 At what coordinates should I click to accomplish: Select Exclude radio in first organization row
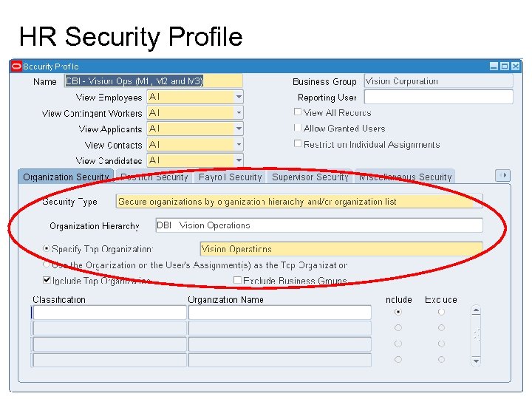441,312
